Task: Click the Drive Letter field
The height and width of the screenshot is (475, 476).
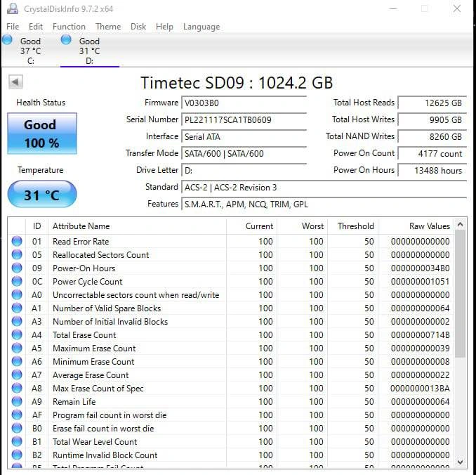Action: tap(244, 171)
